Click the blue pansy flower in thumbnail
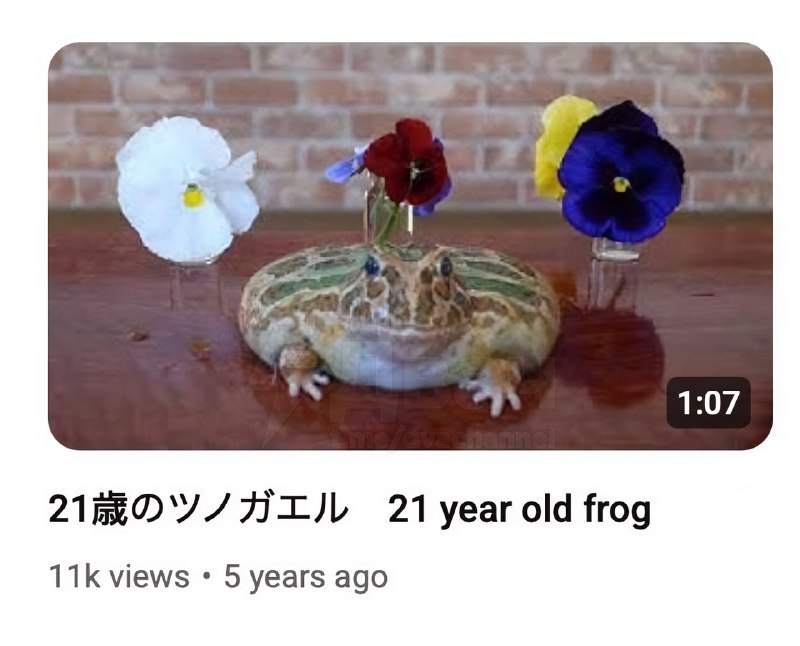This screenshot has height=646, width=800. [621, 172]
